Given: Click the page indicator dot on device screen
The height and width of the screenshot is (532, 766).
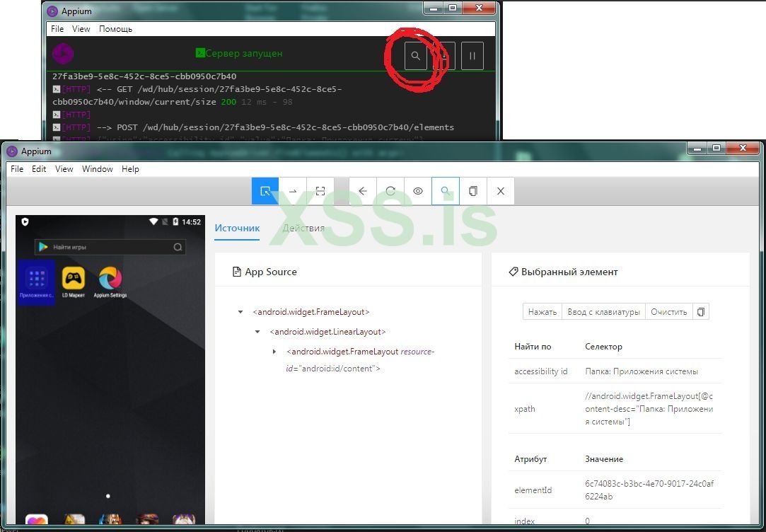Looking at the screenshot, I should (108, 496).
